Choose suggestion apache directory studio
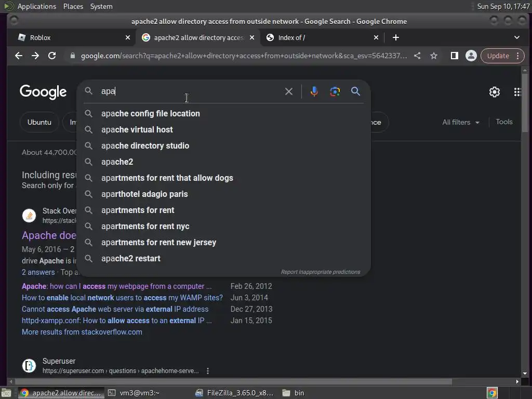Image resolution: width=532 pixels, height=399 pixels. point(224,145)
